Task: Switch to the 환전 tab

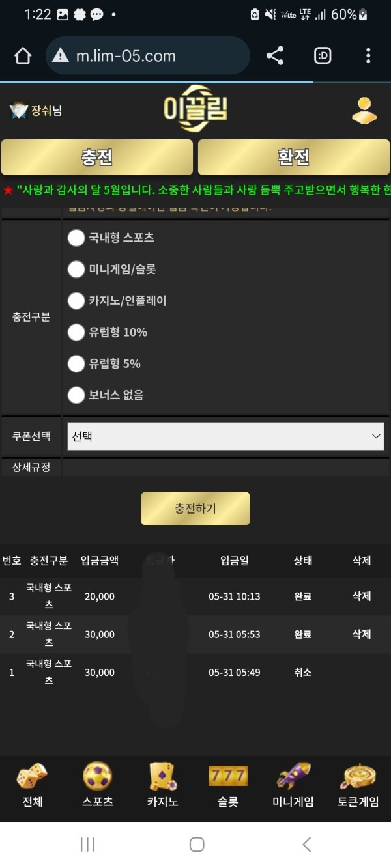Action: tap(293, 157)
